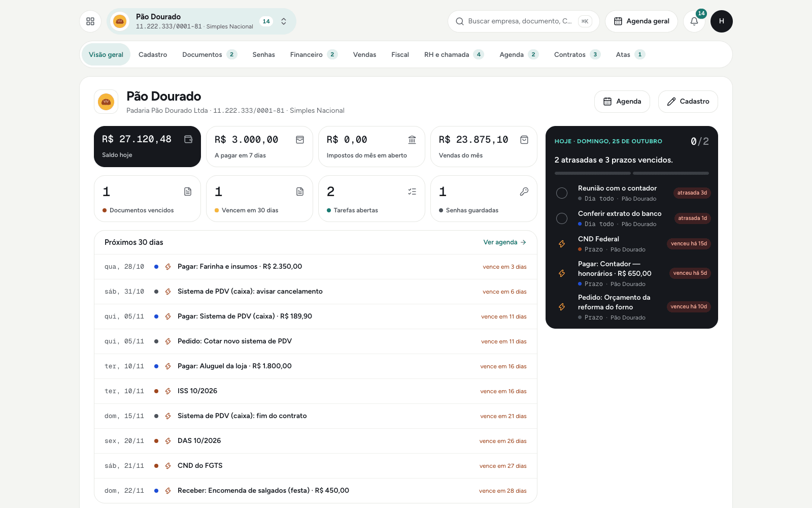Open Pagar: Aluguel da loja row

(x=316, y=366)
